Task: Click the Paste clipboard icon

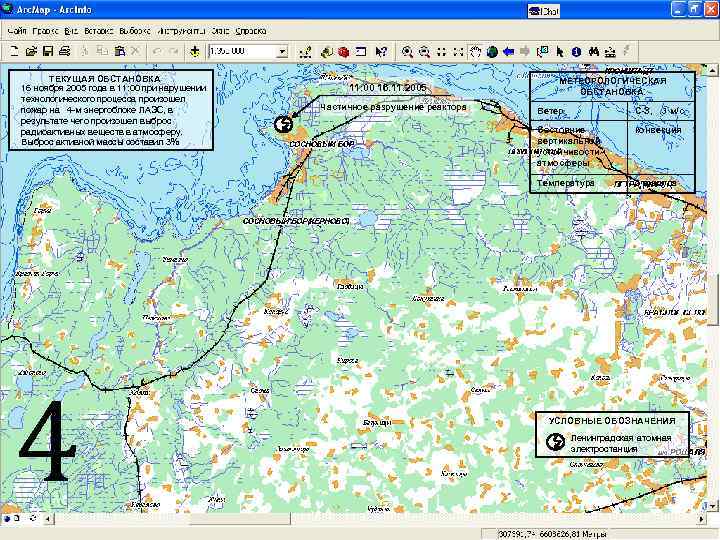Action: pos(119,51)
